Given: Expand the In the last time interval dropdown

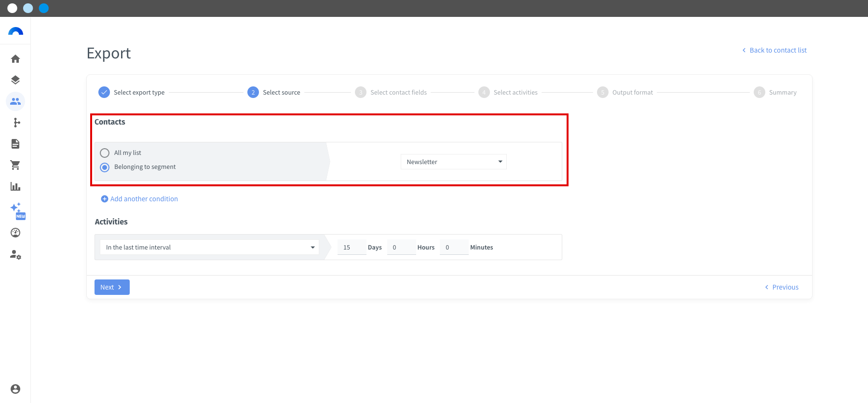Looking at the screenshot, I should pyautogui.click(x=209, y=247).
